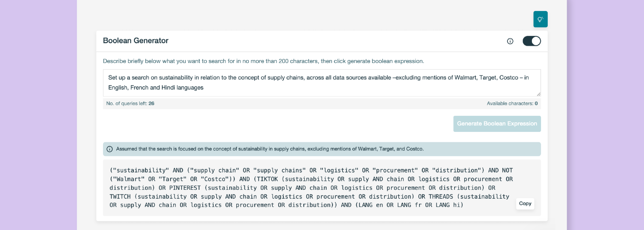Image resolution: width=644 pixels, height=230 pixels.
Task: Copy the generated boolean expression
Action: 525,204
